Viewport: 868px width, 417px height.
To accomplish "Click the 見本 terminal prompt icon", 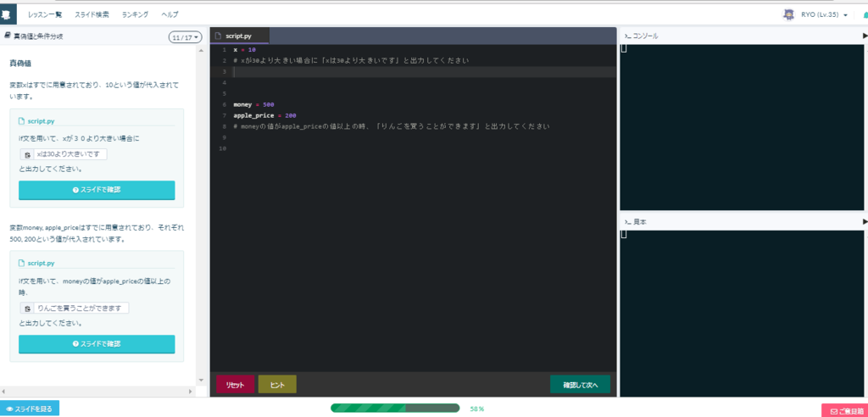I will point(628,222).
